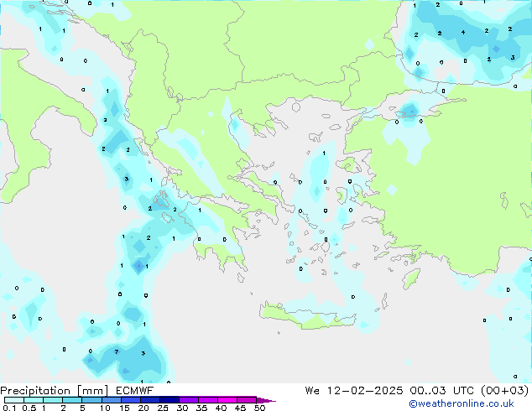This screenshot has width=532, height=411.
Task: Click the legend scale label '0.1'
Action: pyautogui.click(x=9, y=408)
